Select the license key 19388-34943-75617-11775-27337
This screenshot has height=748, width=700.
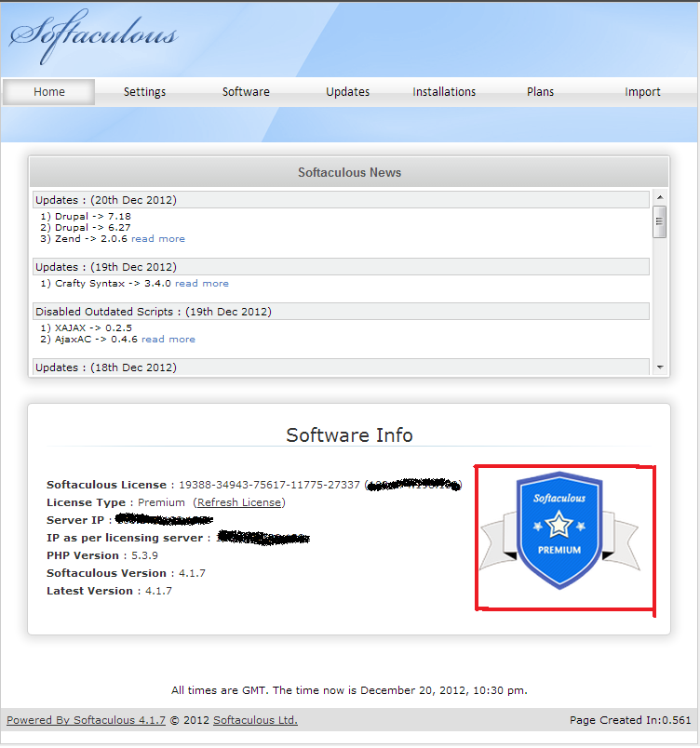point(269,485)
